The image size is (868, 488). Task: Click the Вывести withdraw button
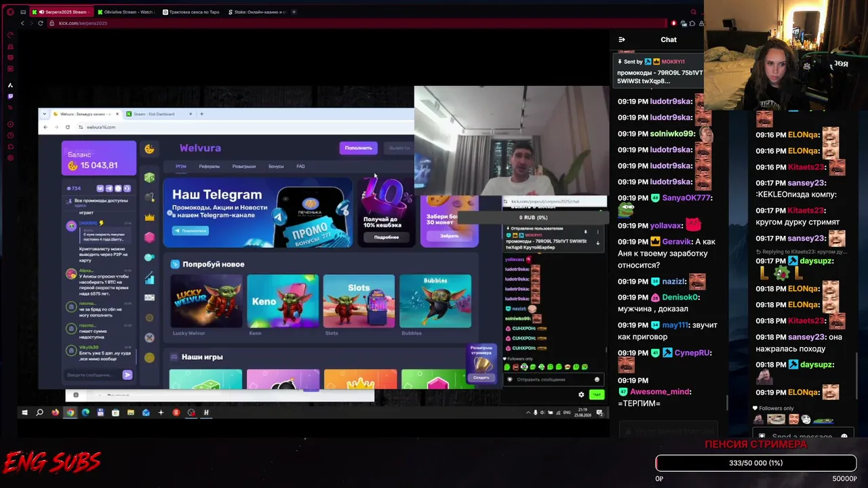[399, 148]
